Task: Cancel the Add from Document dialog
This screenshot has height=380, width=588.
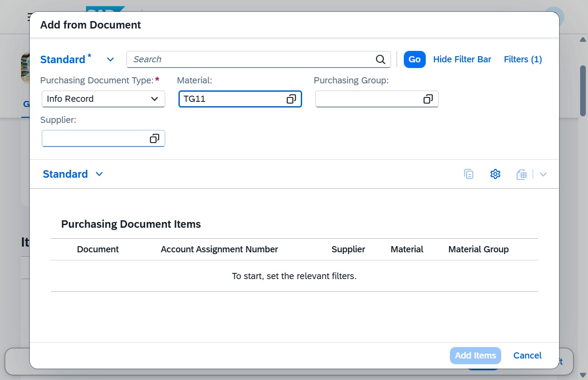Action: coord(527,355)
